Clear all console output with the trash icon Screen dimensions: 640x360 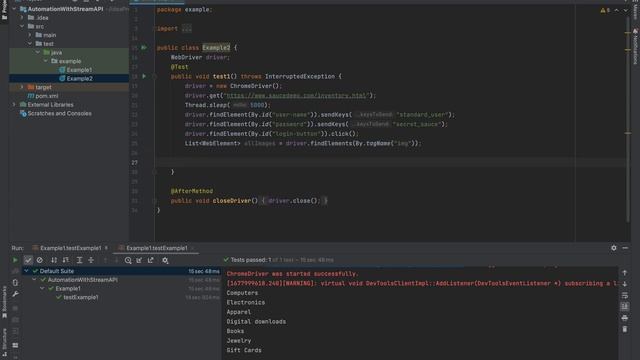click(624, 329)
